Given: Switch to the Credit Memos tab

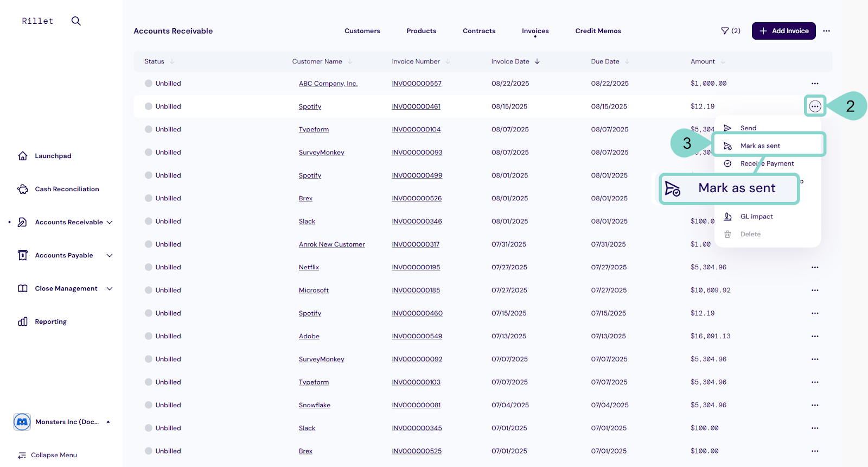Looking at the screenshot, I should point(598,31).
